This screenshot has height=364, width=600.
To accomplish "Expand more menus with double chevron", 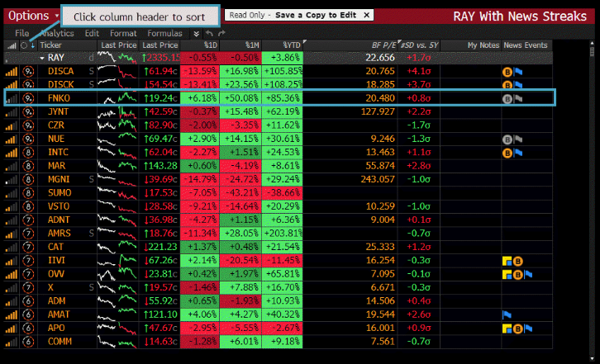I will click(197, 34).
